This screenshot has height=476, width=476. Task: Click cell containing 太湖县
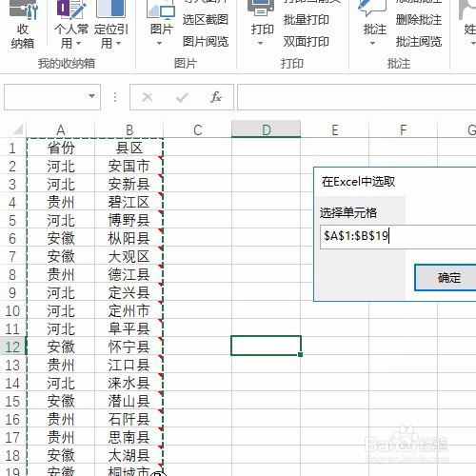pyautogui.click(x=129, y=455)
